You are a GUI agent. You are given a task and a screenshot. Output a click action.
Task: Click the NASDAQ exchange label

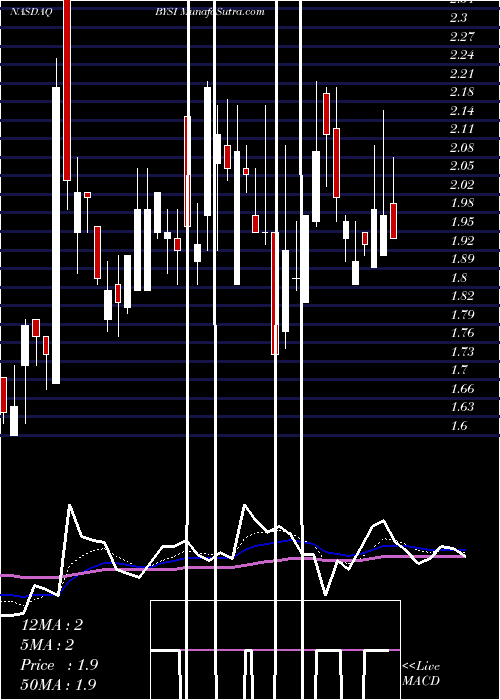click(31, 12)
